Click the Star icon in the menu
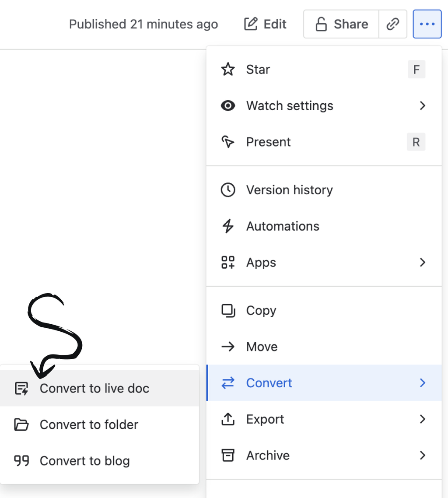The height and width of the screenshot is (498, 448). point(228,69)
